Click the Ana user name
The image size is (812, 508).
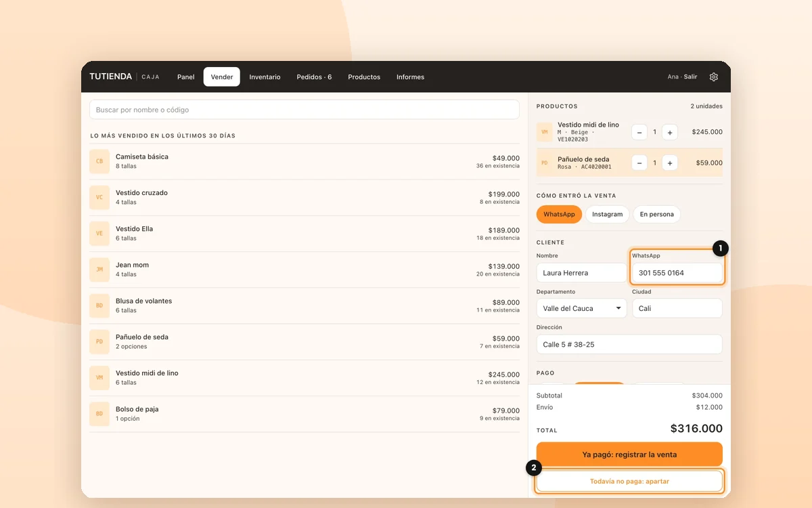[673, 77]
